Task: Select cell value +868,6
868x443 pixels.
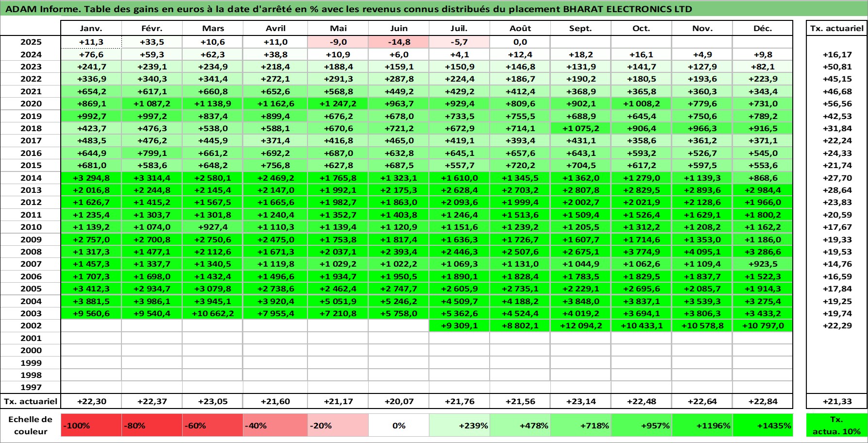Action: point(763,178)
